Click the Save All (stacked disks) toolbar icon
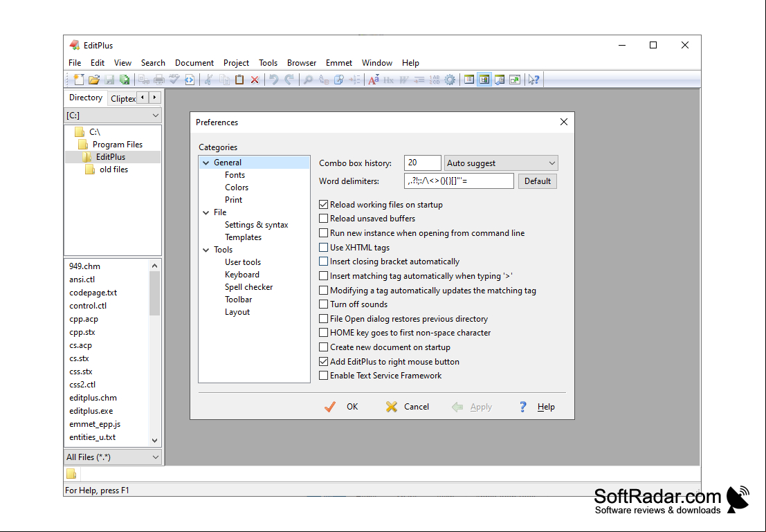766x532 pixels. (125, 80)
